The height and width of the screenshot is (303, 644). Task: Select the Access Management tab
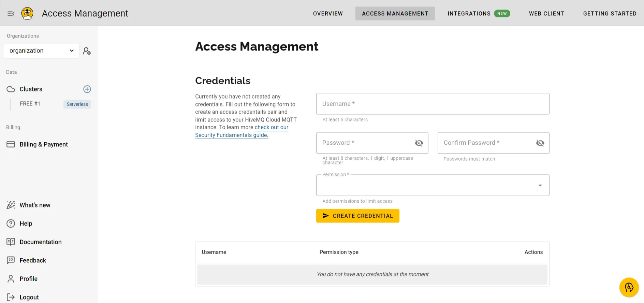tap(395, 14)
